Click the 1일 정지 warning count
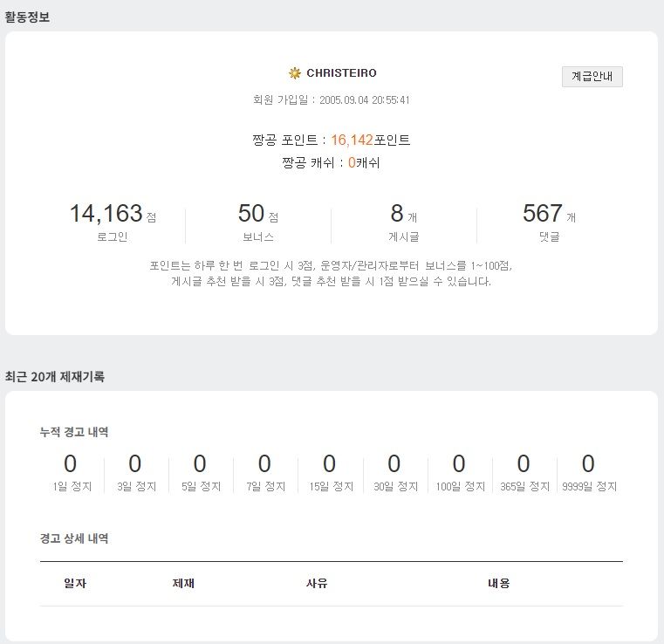664x644 pixels. (71, 463)
